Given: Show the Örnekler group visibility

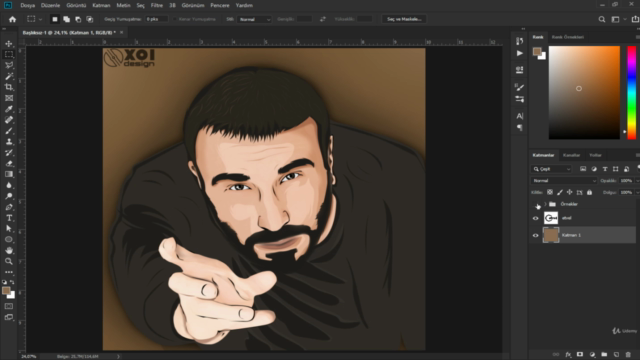Looking at the screenshot, I should tap(536, 204).
